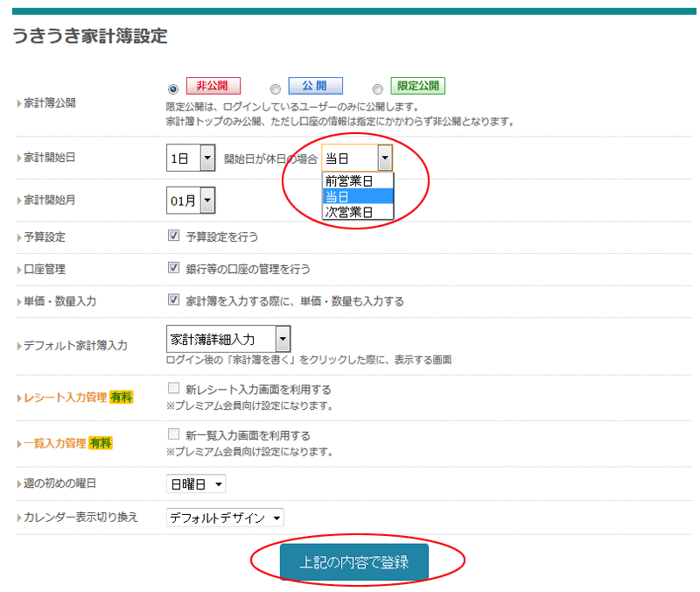
Task: Enable 新一覧入力画面を利用する checkbox
Action: click(x=173, y=434)
